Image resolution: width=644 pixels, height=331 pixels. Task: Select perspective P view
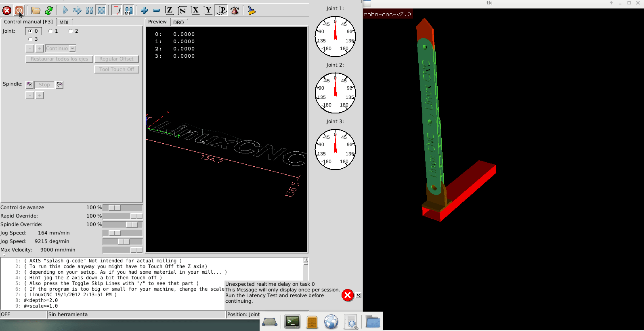pos(221,10)
